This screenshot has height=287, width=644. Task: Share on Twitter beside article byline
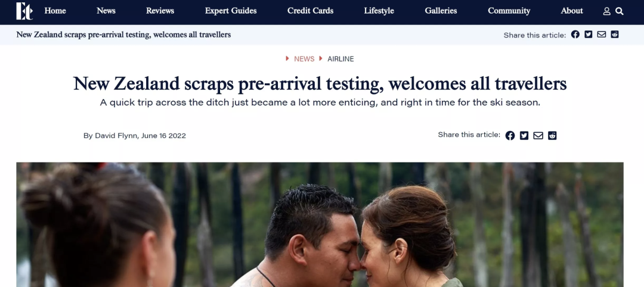click(x=524, y=136)
